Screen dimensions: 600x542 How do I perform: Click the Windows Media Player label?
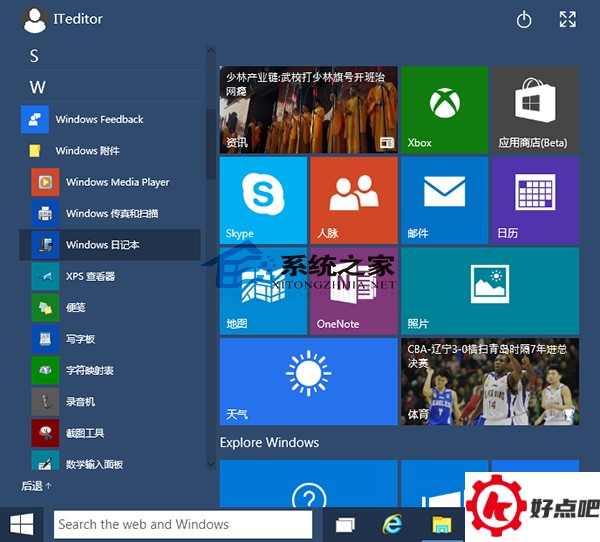[x=117, y=182]
